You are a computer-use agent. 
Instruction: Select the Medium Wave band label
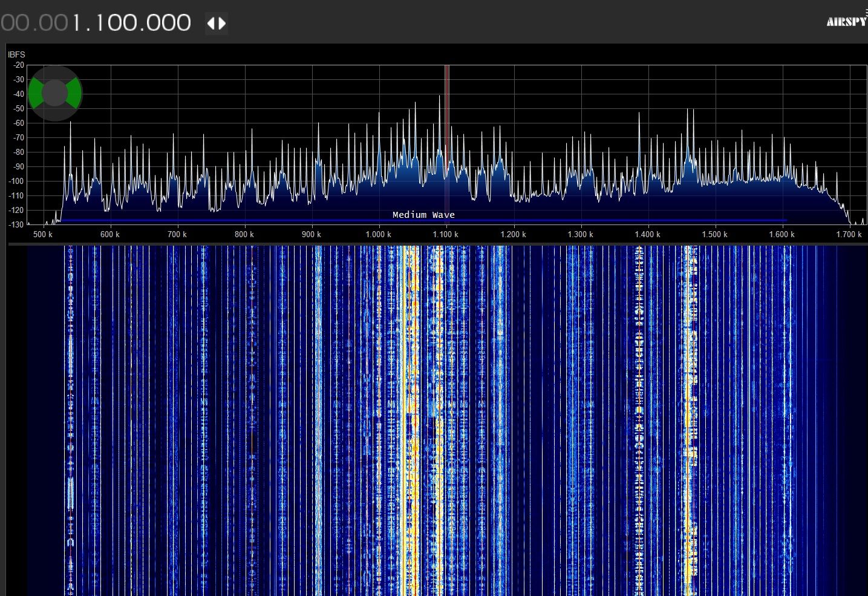click(423, 215)
